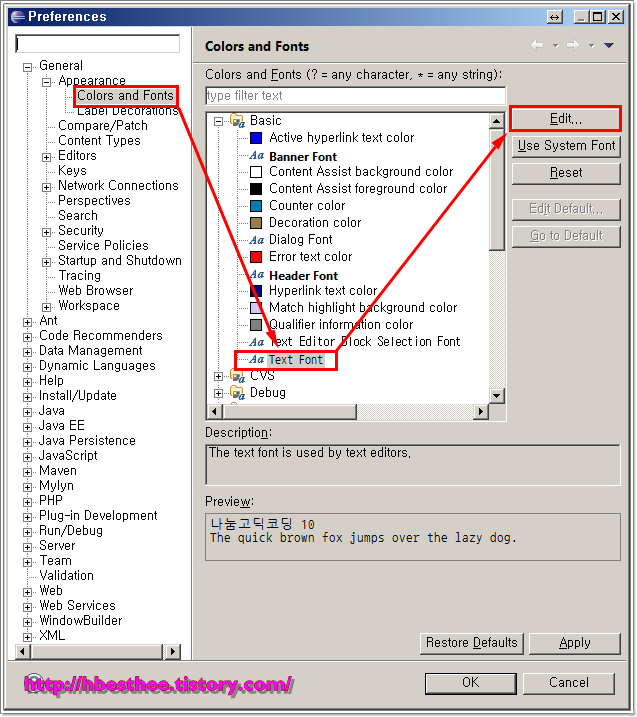Select Perspectives preference page
This screenshot has height=717, width=637.
pyautogui.click(x=94, y=201)
